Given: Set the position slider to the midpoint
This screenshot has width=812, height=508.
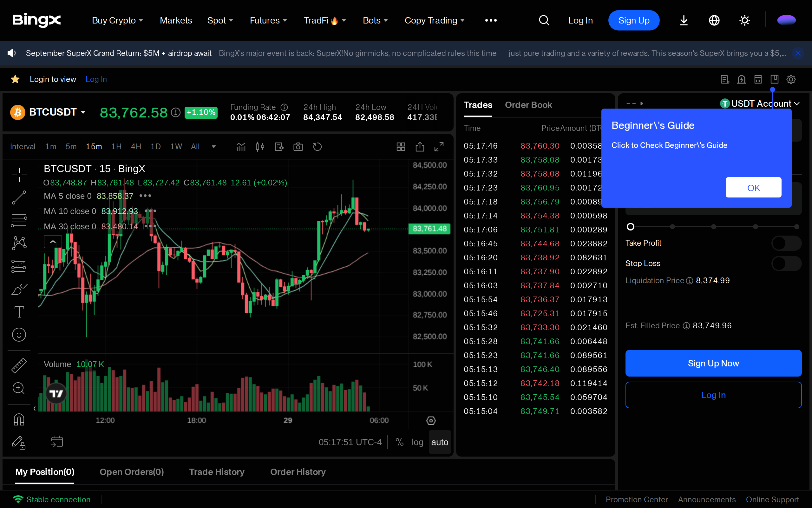Looking at the screenshot, I should click(x=714, y=227).
